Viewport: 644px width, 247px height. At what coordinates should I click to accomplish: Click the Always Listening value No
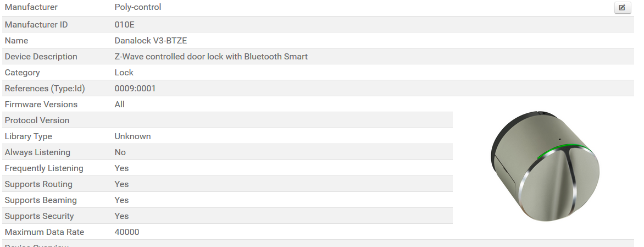pos(120,152)
